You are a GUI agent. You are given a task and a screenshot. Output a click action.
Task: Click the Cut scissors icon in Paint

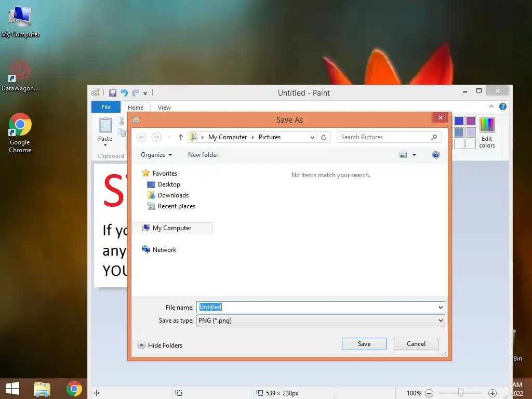tap(122, 121)
